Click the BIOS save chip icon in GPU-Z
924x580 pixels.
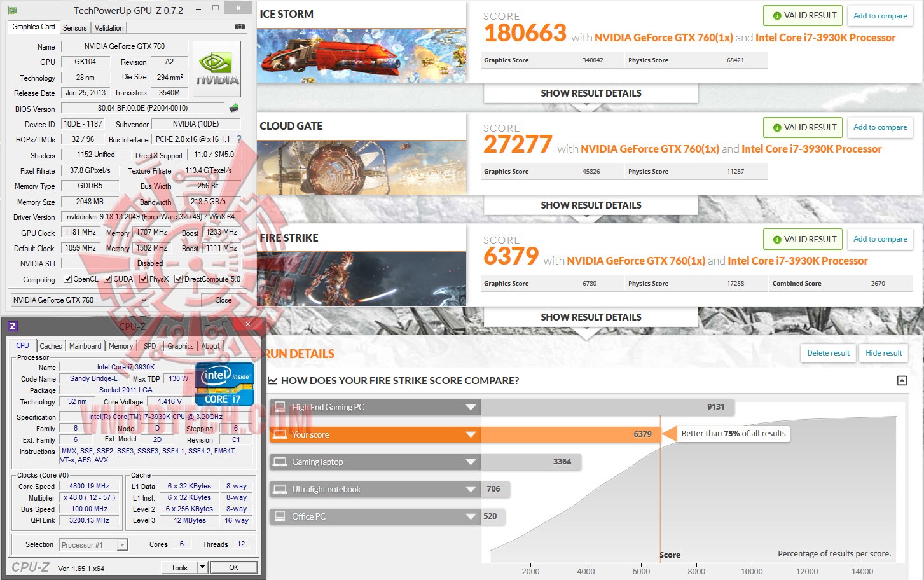(x=234, y=108)
